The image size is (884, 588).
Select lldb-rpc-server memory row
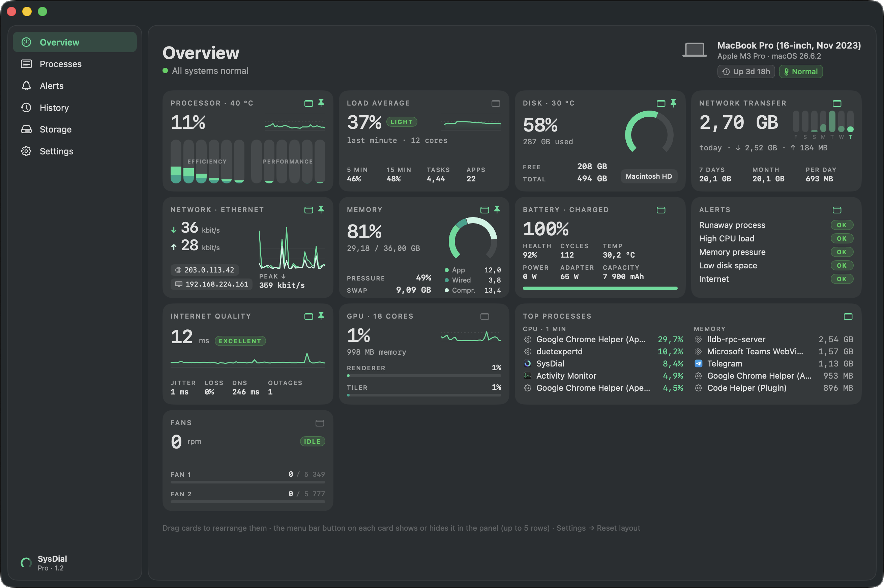pos(774,340)
